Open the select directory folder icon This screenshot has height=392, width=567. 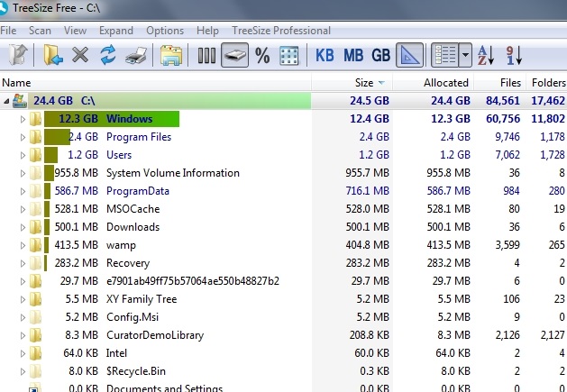(x=53, y=55)
